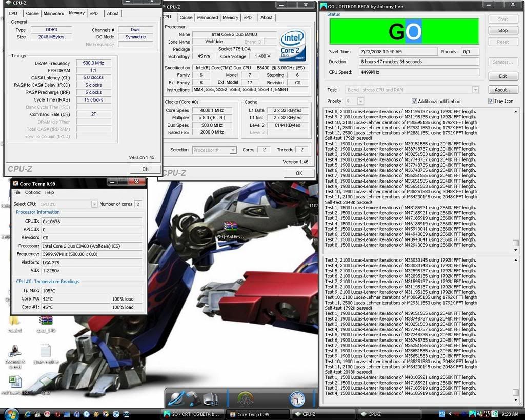Screen dimensions: 525x420
Task: Open the Priority dropdown in ORTHOS
Action: pyautogui.click(x=360, y=101)
